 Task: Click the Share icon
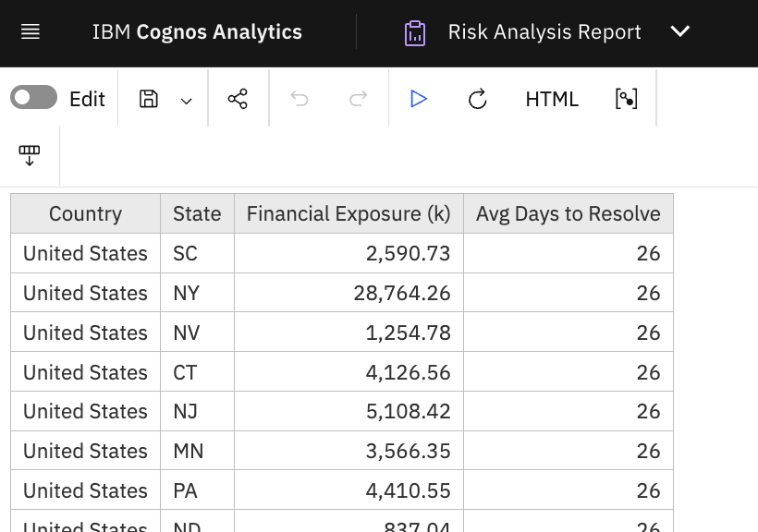coord(238,99)
